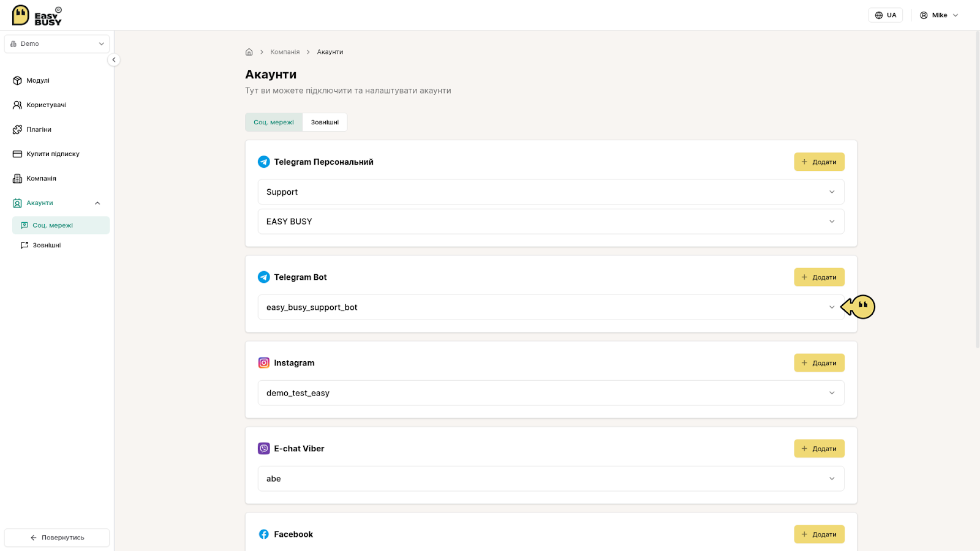
Task: Add a Facebook account
Action: pos(820,534)
